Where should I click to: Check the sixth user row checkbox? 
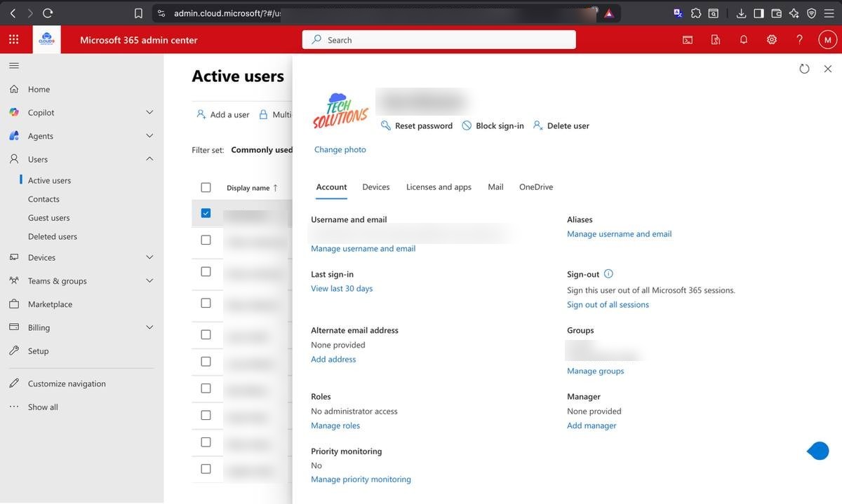pyautogui.click(x=206, y=361)
